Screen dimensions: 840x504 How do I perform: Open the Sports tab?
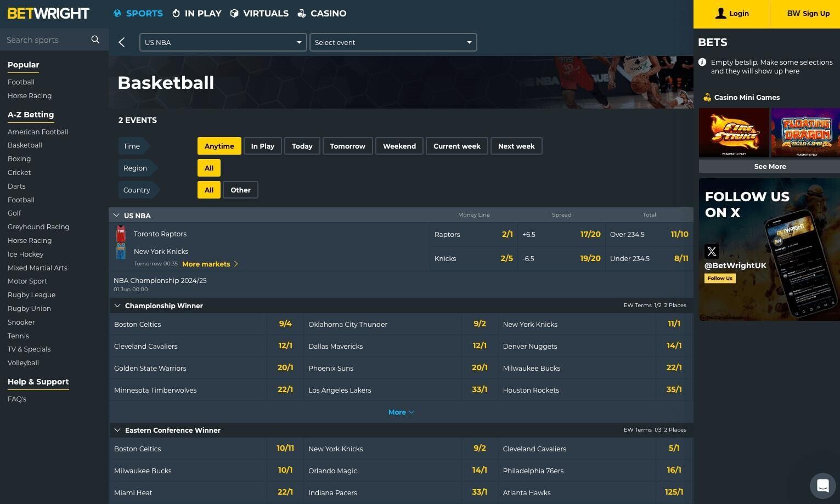coord(138,13)
